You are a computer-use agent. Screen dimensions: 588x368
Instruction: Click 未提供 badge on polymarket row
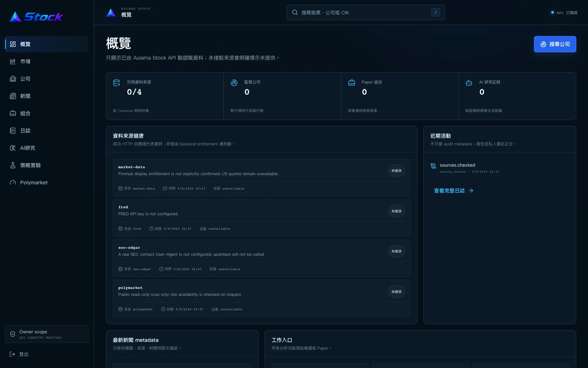pyautogui.click(x=397, y=292)
